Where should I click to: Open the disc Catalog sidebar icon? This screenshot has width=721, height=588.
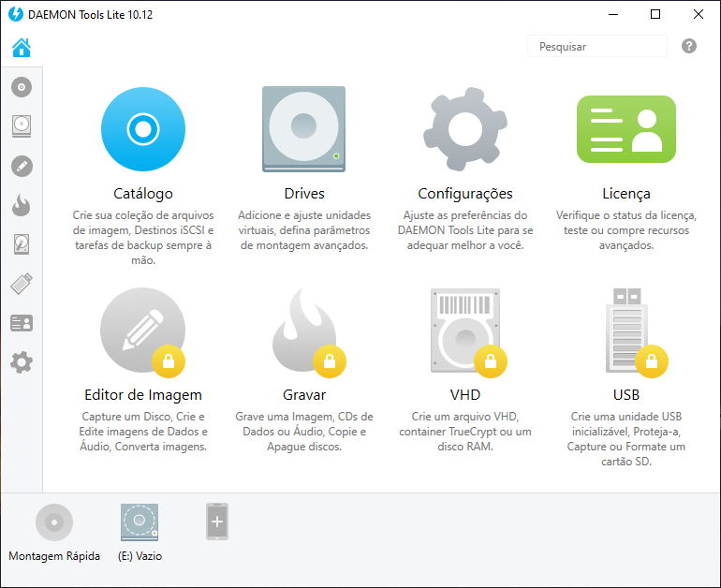tap(22, 87)
